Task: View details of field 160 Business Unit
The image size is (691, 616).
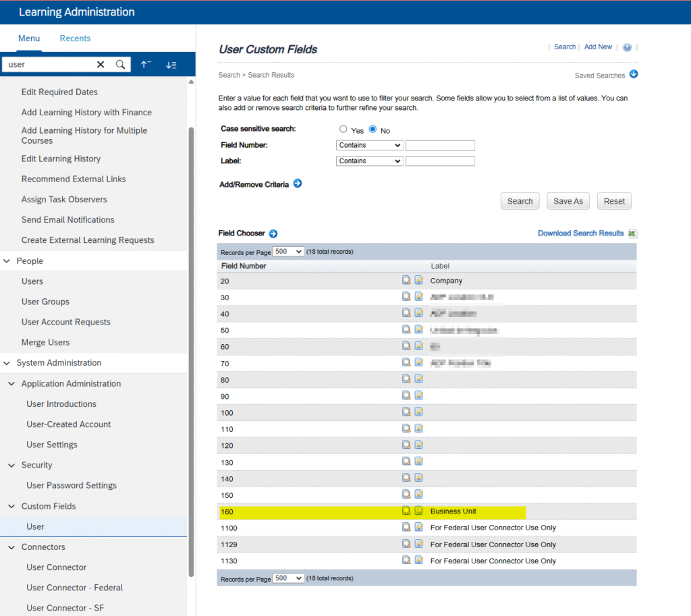Action: [406, 511]
